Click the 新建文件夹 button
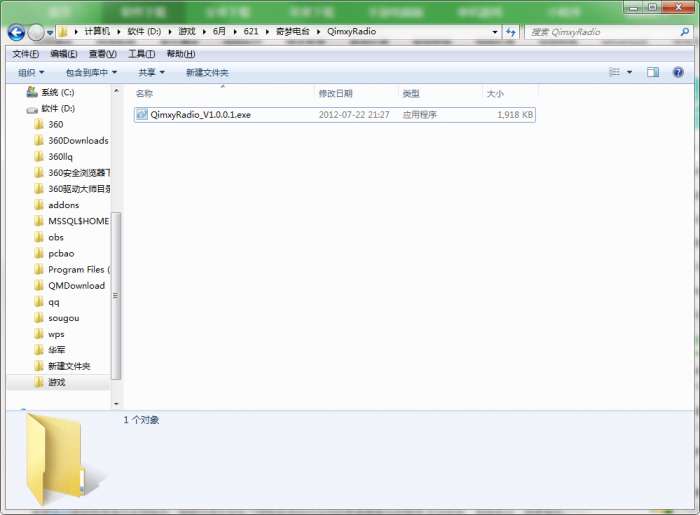 click(207, 72)
